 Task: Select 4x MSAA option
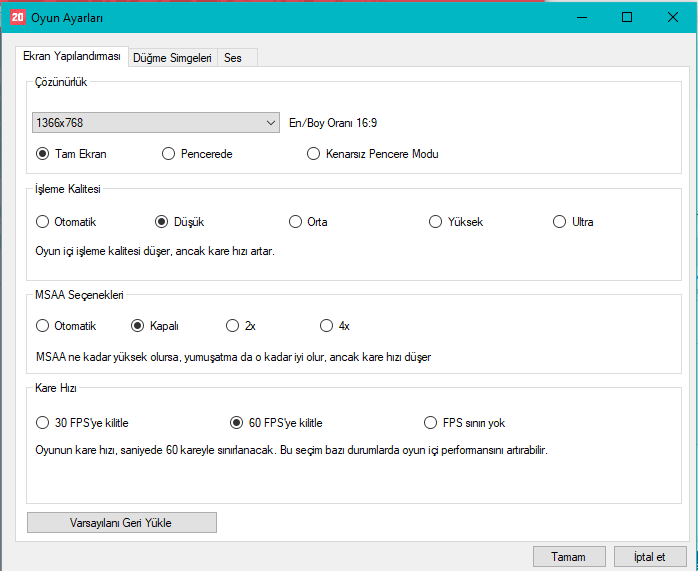(x=335, y=326)
